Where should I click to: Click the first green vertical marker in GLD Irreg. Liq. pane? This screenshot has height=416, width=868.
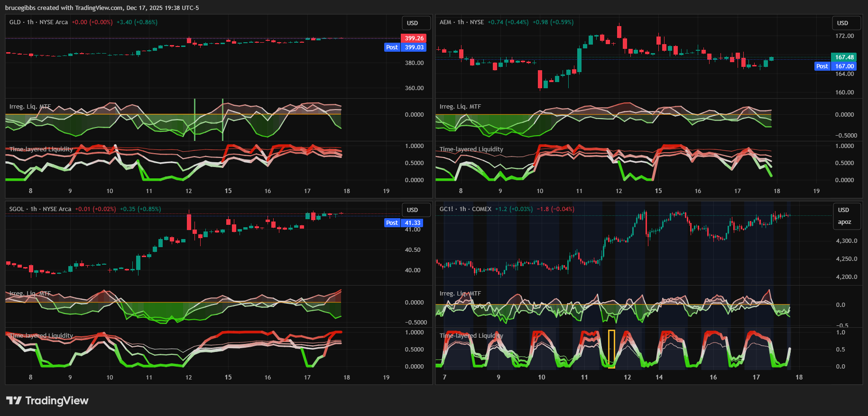pos(194,120)
